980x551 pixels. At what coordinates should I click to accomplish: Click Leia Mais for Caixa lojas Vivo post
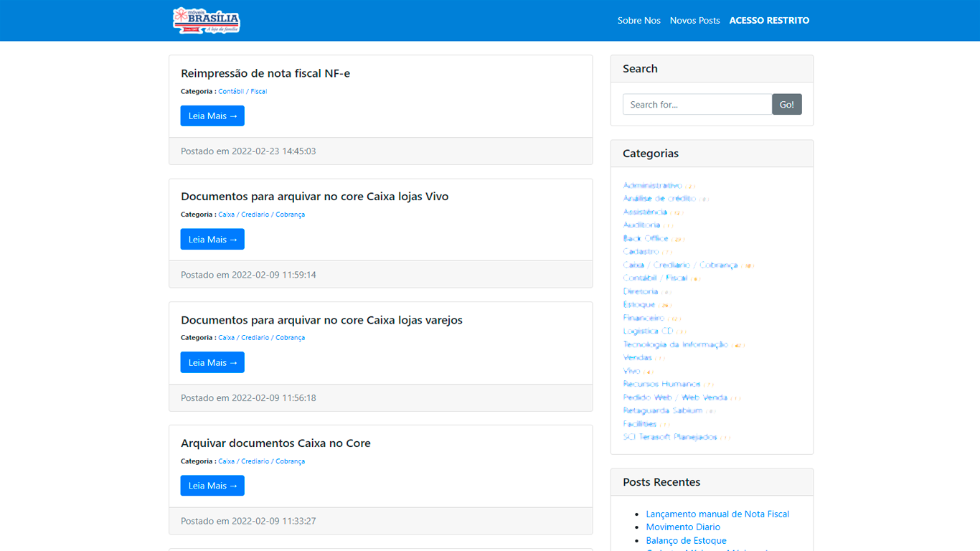[x=212, y=240]
